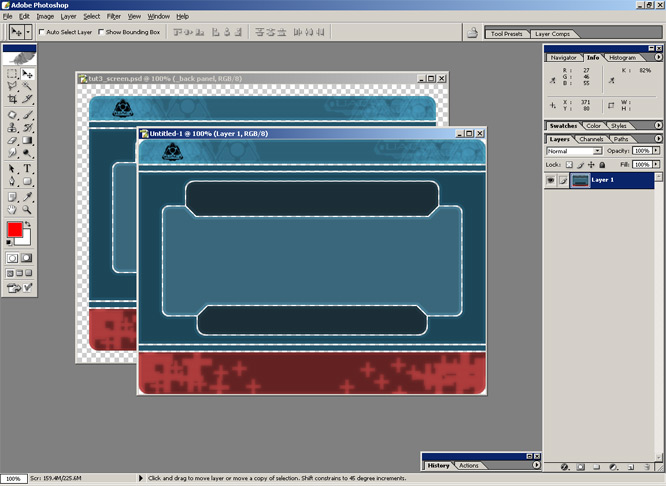Reset default foreground/background colors
Image resolution: width=666 pixels, height=486 pixels.
point(9,243)
